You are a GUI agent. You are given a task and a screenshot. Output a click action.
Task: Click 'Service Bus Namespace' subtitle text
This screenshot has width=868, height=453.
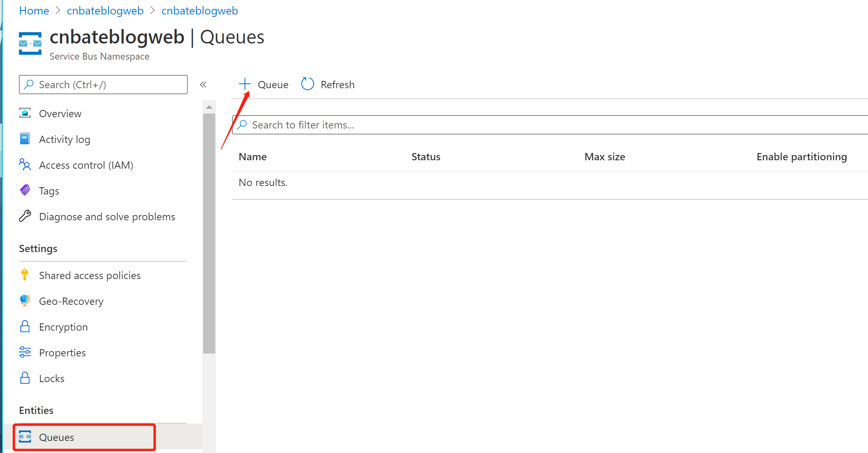pyautogui.click(x=99, y=56)
